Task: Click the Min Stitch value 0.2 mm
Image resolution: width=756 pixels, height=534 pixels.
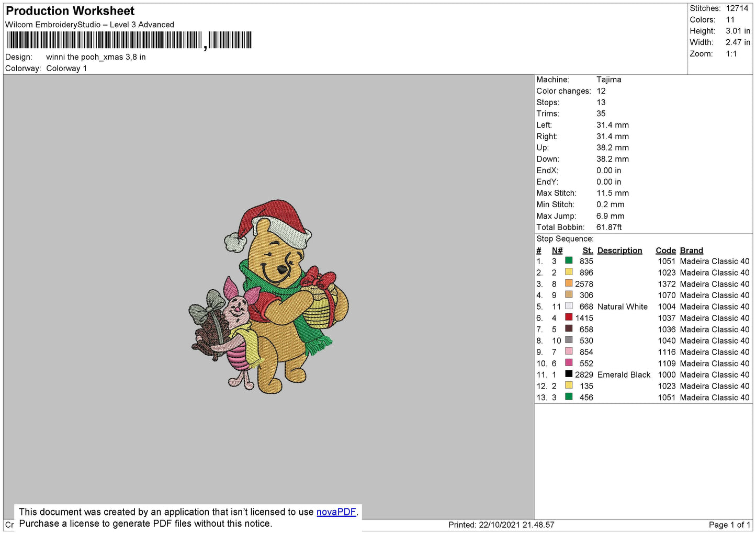Action: 611,204
